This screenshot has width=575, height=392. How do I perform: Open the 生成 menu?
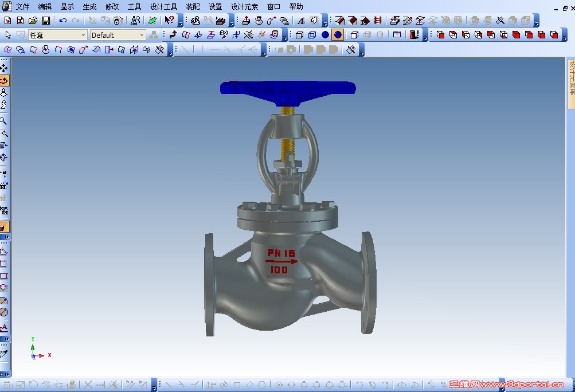point(89,7)
